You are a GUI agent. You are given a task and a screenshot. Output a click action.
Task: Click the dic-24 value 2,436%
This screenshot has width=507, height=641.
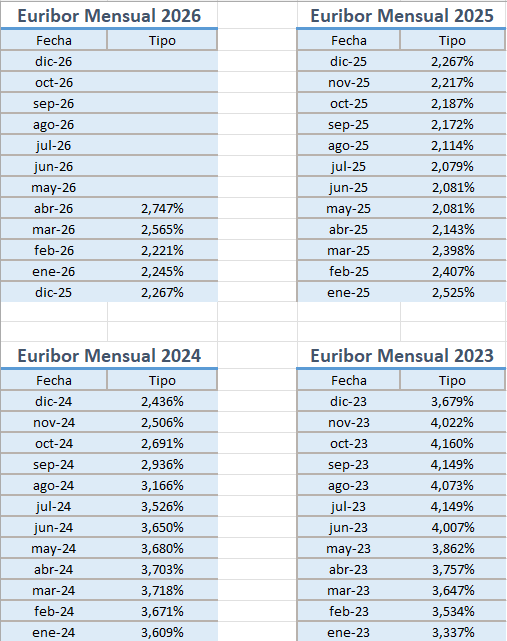pos(162,401)
